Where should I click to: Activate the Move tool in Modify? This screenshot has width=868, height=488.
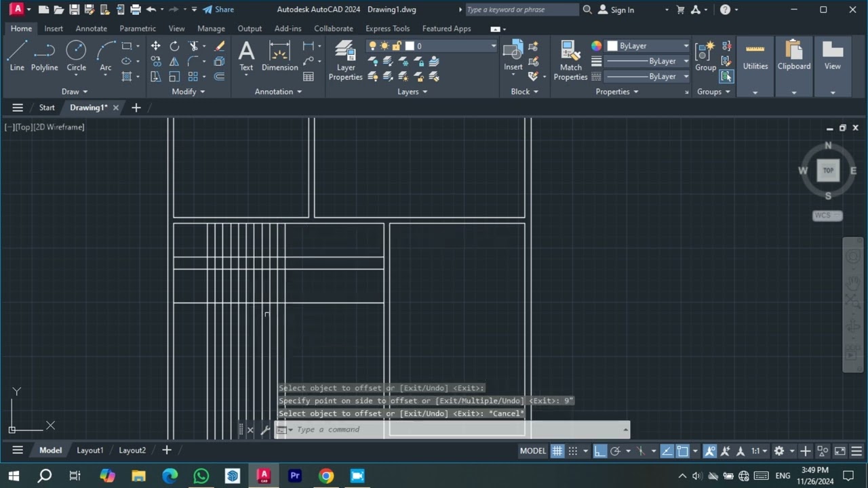155,46
